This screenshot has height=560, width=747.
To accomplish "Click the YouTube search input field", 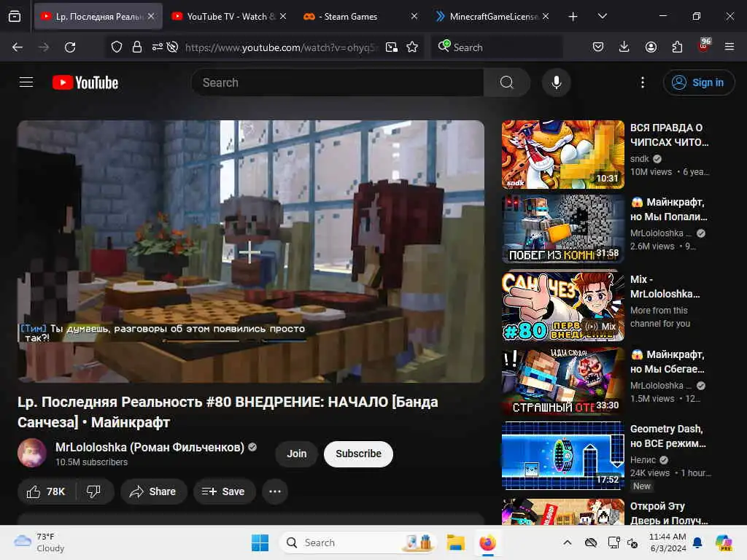I will (x=337, y=82).
